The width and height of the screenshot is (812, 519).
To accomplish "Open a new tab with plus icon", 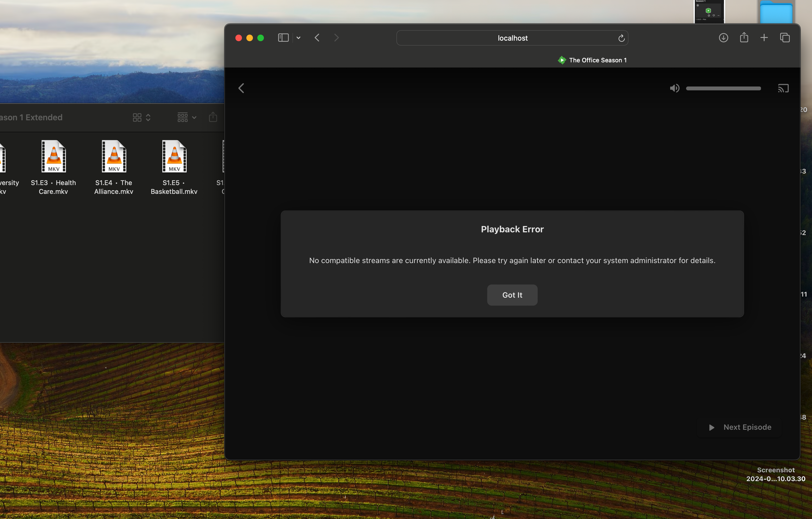I will tap(764, 38).
